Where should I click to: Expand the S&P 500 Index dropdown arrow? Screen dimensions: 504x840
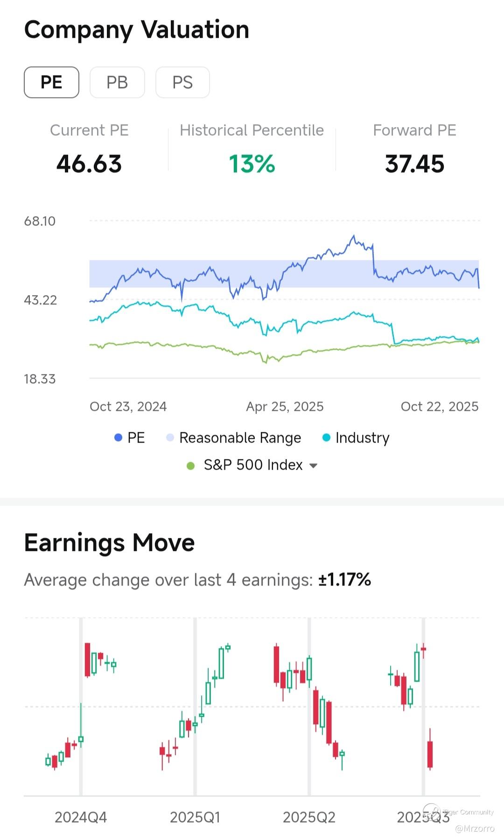[x=314, y=466]
